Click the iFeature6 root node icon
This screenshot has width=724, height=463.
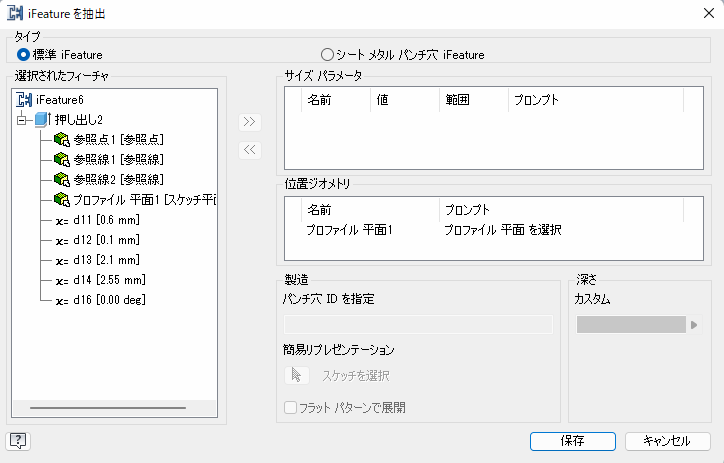click(24, 100)
